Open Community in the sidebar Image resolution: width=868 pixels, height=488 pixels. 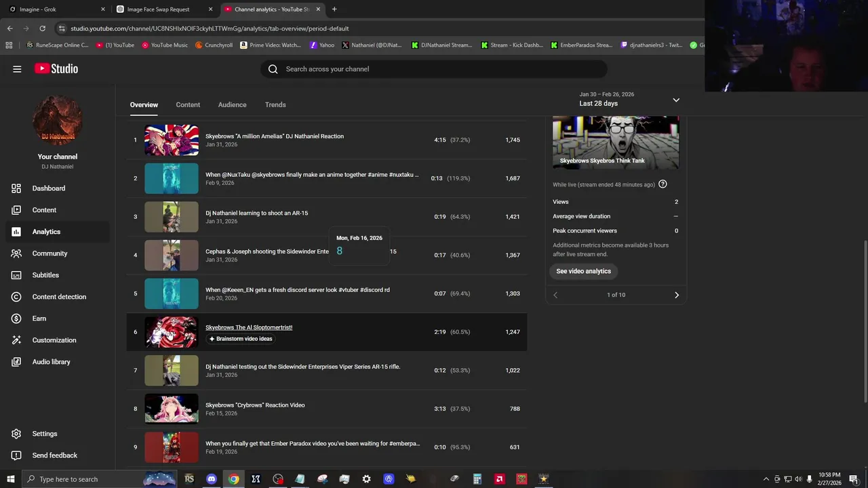50,253
